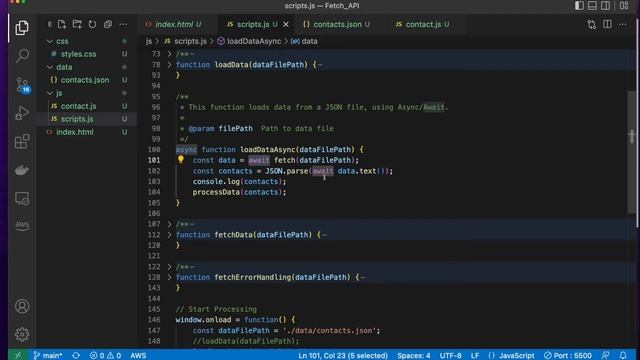The width and height of the screenshot is (640, 360).
Task: Open the Search view in activity bar
Action: [22, 56]
